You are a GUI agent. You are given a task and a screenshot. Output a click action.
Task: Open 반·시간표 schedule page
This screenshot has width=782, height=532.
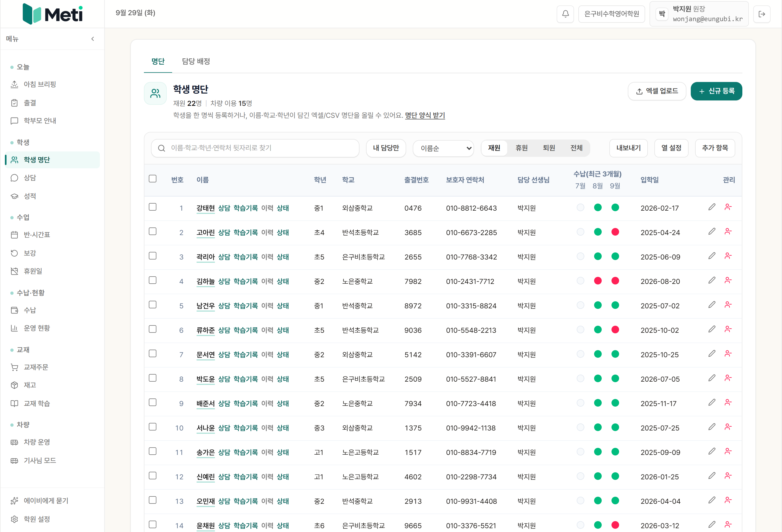click(x=52, y=235)
